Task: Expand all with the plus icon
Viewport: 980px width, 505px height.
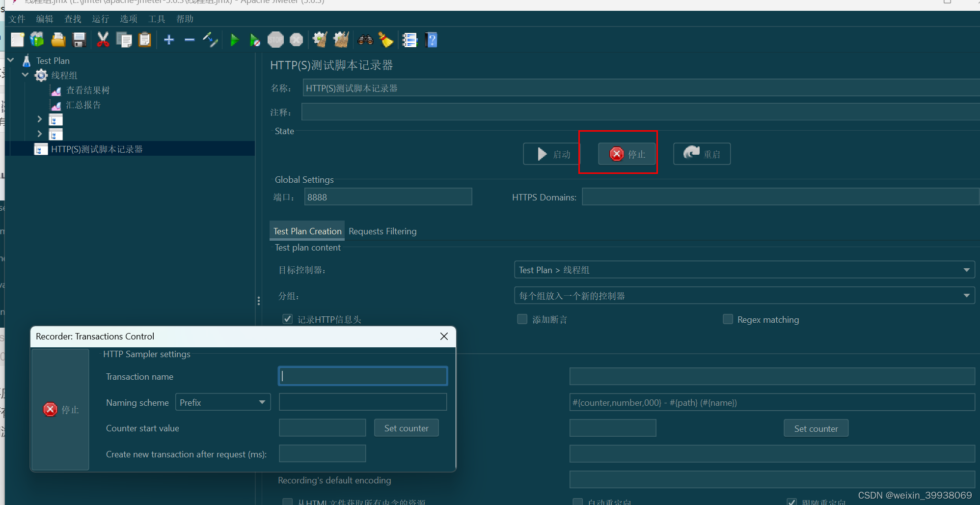Action: tap(169, 40)
